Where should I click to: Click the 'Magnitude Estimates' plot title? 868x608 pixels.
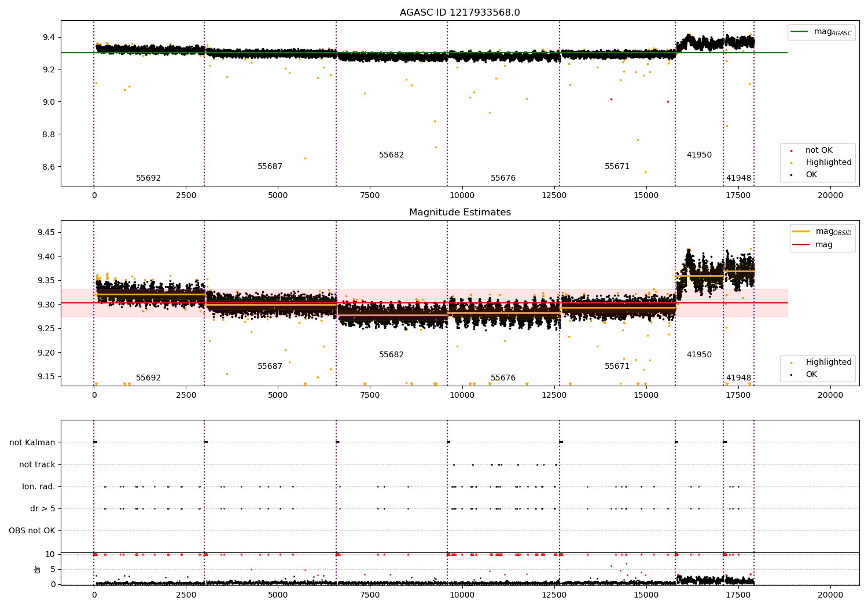pyautogui.click(x=459, y=213)
